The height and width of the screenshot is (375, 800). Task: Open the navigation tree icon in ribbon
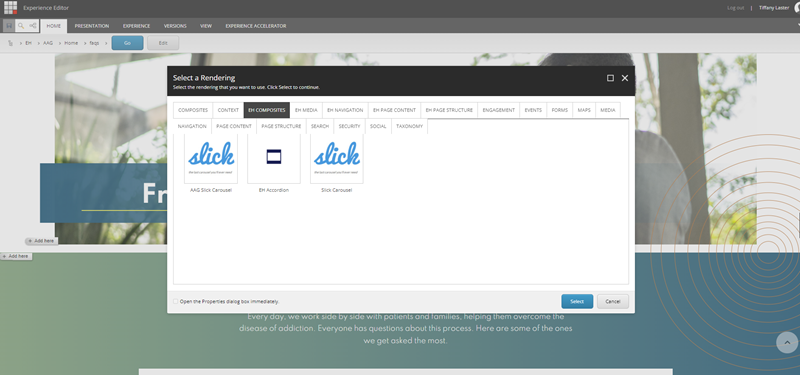coord(33,26)
